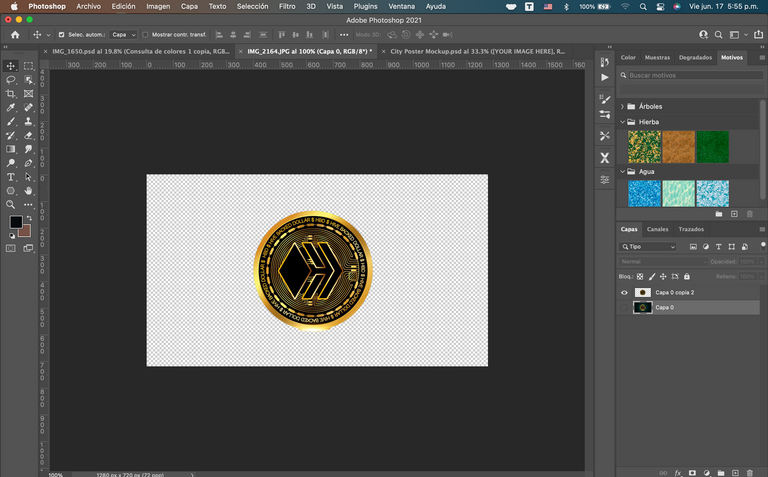The width and height of the screenshot is (768, 477).
Task: Select the Zoom tool
Action: point(11,205)
